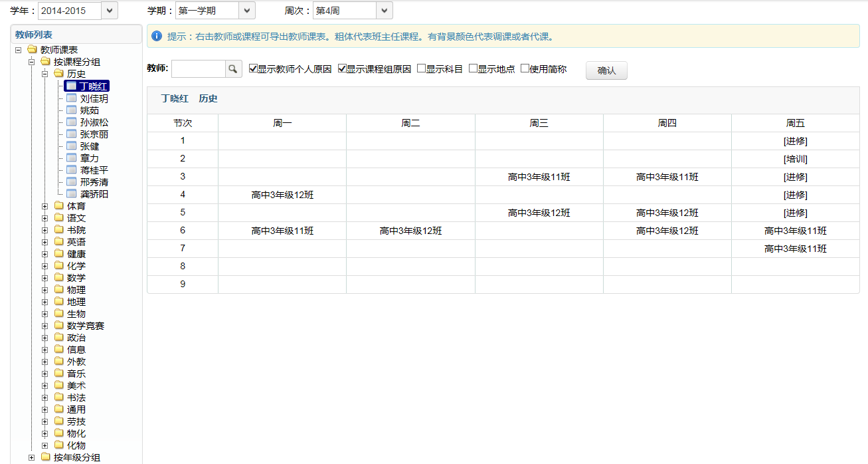Collapse the 历史 tree branch
This screenshot has width=868, height=464.
pyautogui.click(x=45, y=74)
